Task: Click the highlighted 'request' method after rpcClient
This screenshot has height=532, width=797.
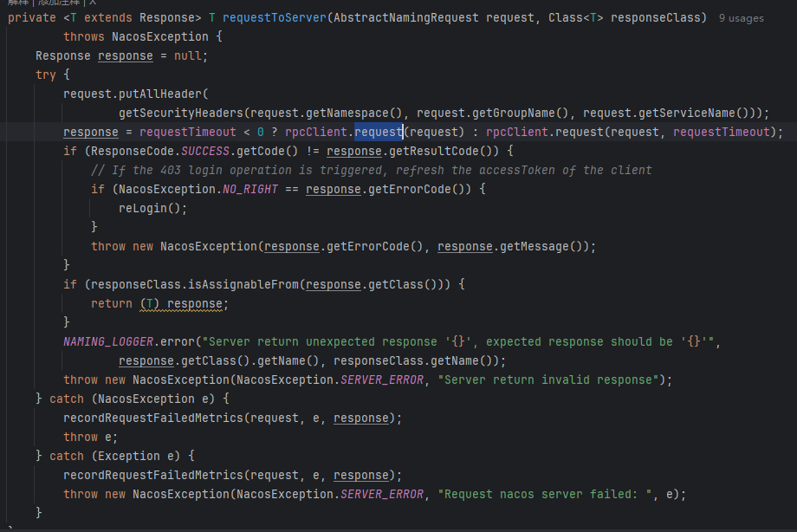Action: point(379,133)
